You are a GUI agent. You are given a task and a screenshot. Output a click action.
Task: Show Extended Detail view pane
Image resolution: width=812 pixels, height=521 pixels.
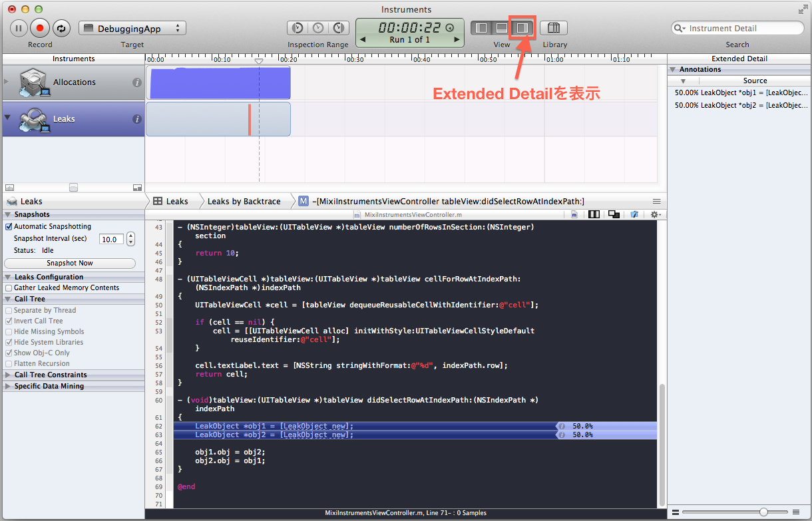(x=521, y=27)
